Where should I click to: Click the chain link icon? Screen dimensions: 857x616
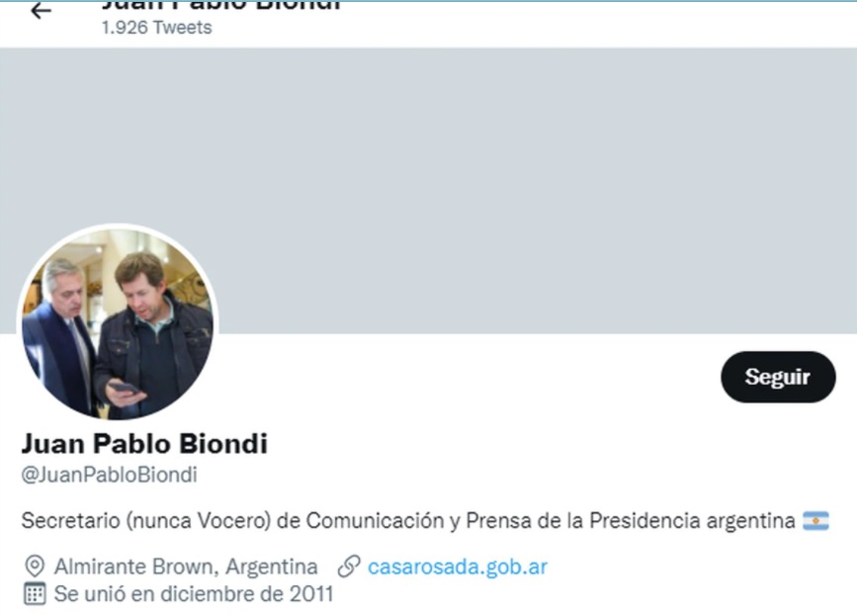(349, 567)
